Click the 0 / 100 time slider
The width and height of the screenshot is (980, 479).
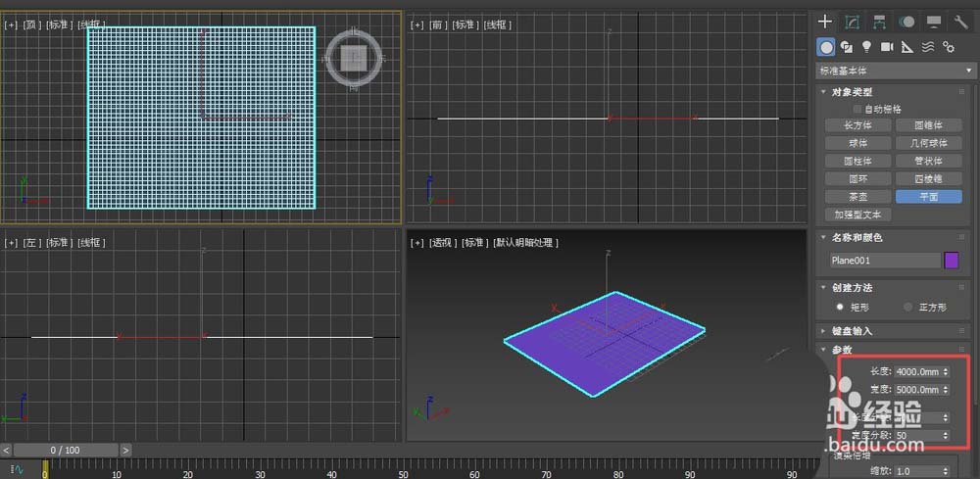(x=66, y=450)
